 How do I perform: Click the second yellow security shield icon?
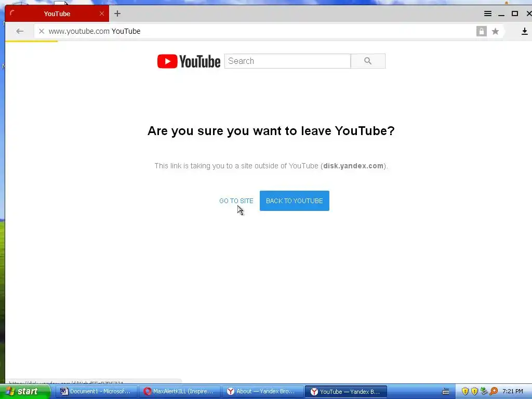click(474, 392)
